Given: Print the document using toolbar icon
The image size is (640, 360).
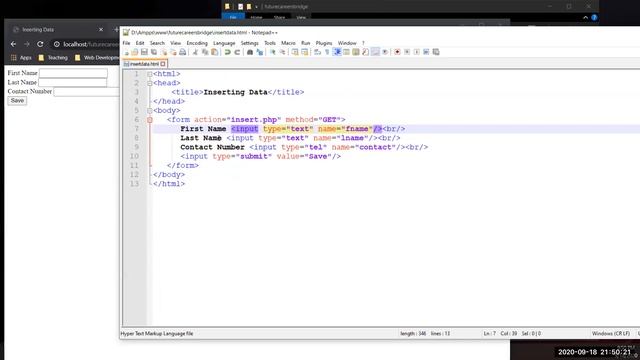Looking at the screenshot, I should coord(182,52).
